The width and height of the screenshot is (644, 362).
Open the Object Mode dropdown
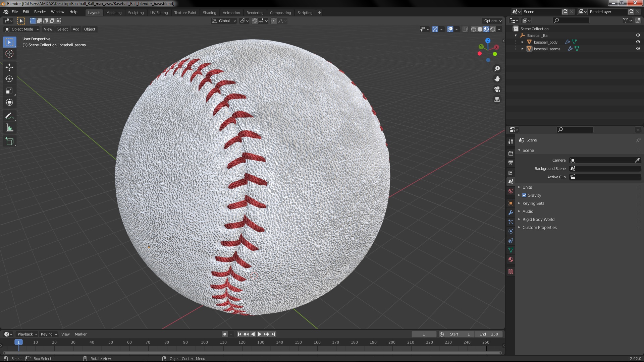(22, 29)
